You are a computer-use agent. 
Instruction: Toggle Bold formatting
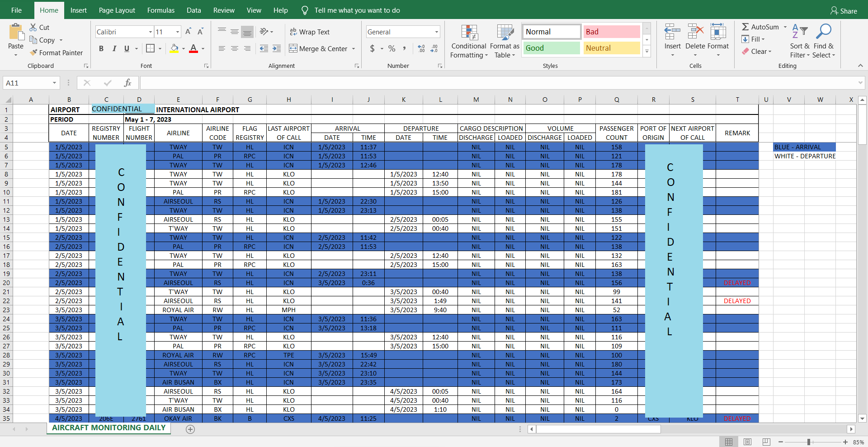point(101,48)
